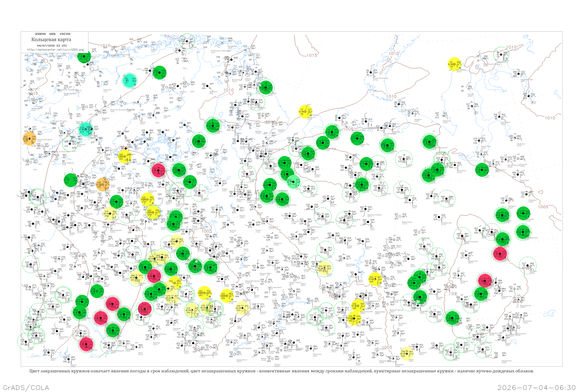This screenshot has height=392, width=588.
Task: Click the "Сопочная Карга 20871" label
Action: (x=527, y=80)
